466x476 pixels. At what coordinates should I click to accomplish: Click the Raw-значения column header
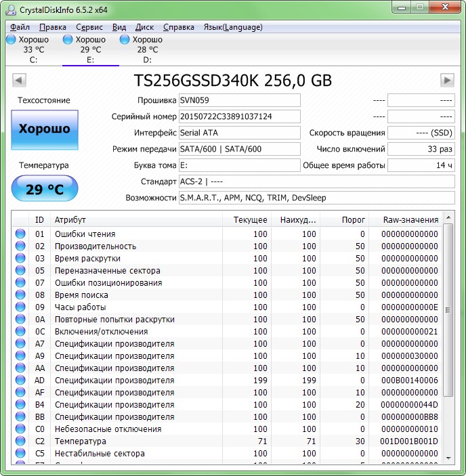(405, 220)
